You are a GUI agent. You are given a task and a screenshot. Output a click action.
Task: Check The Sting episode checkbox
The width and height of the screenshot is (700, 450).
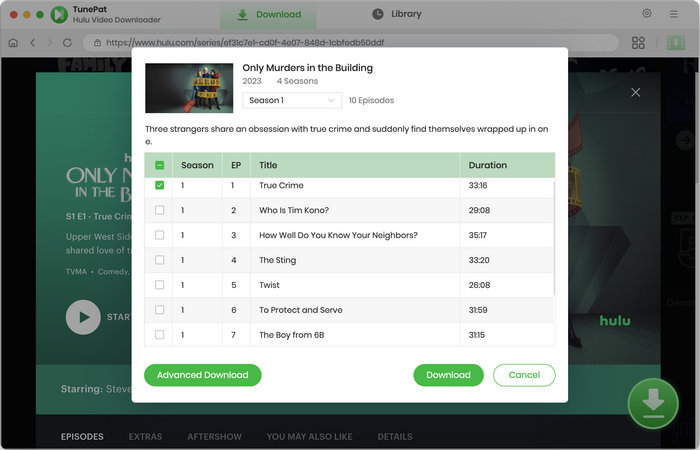pos(159,260)
